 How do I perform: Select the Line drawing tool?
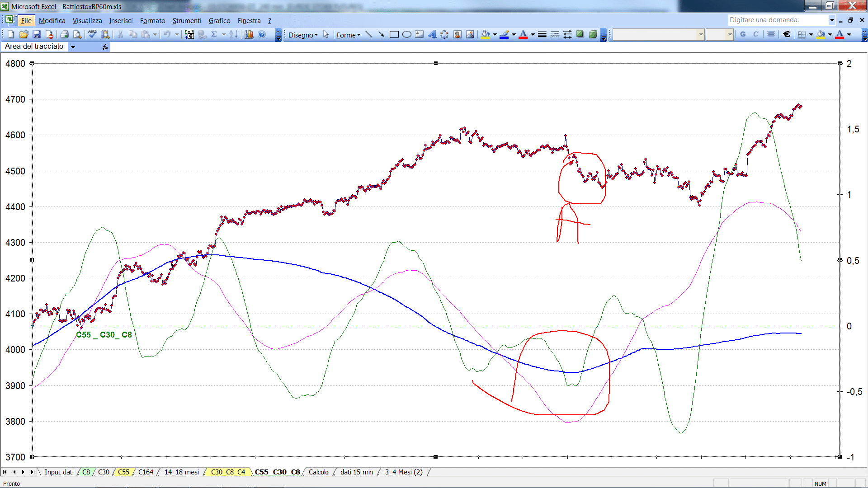click(368, 34)
